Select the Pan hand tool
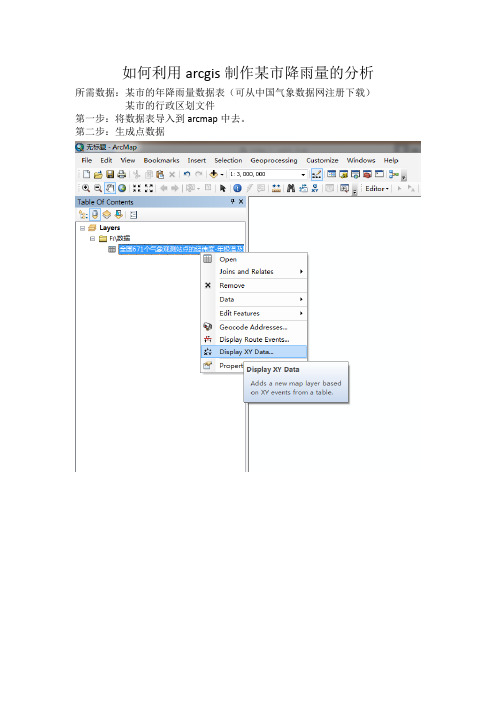The width and height of the screenshot is (496, 702). [x=110, y=188]
